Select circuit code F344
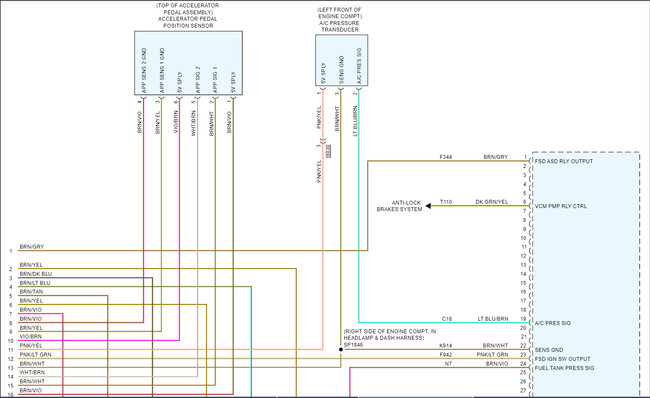The image size is (650, 398). click(x=446, y=157)
